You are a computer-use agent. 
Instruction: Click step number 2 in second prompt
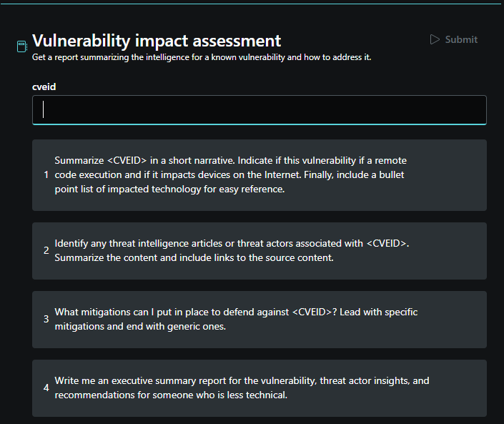[x=46, y=250]
